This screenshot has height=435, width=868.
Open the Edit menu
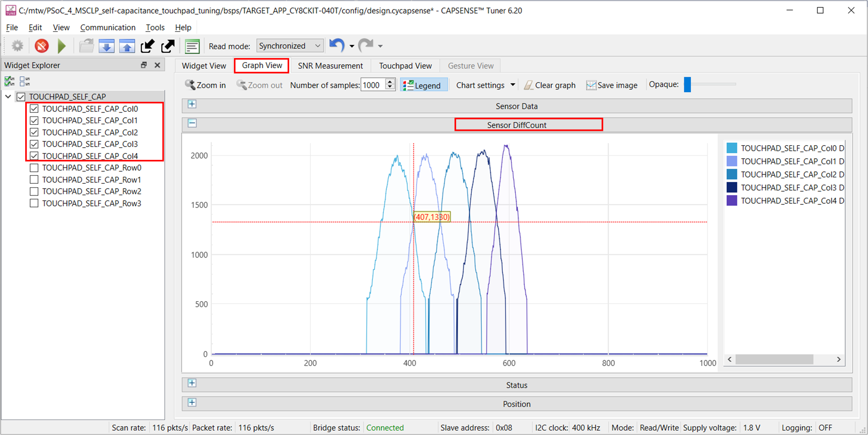35,27
